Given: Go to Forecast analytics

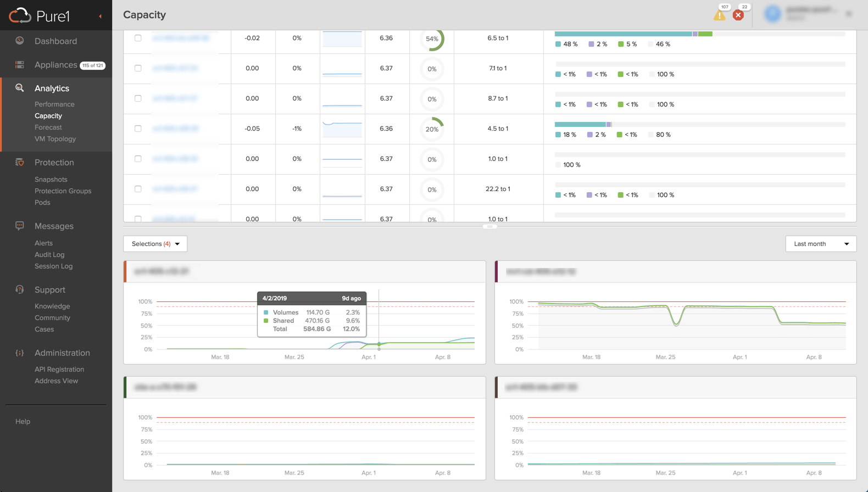Looking at the screenshot, I should [x=48, y=127].
